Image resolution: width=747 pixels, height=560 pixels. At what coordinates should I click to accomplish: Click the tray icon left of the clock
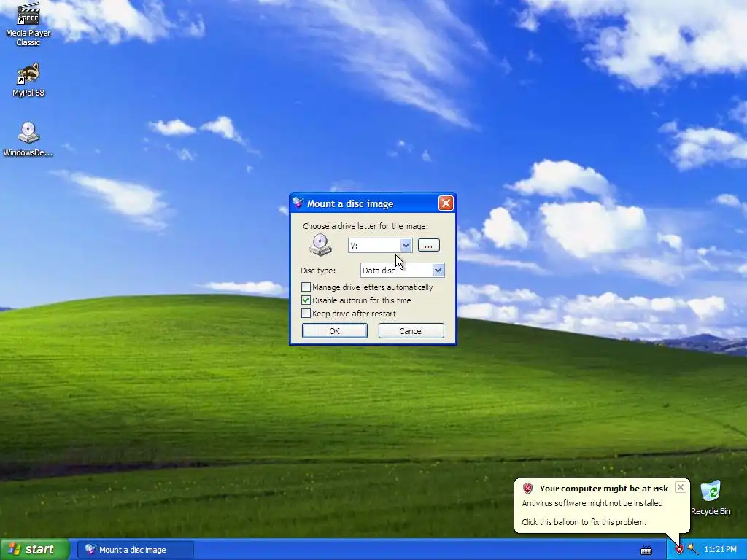coord(693,550)
